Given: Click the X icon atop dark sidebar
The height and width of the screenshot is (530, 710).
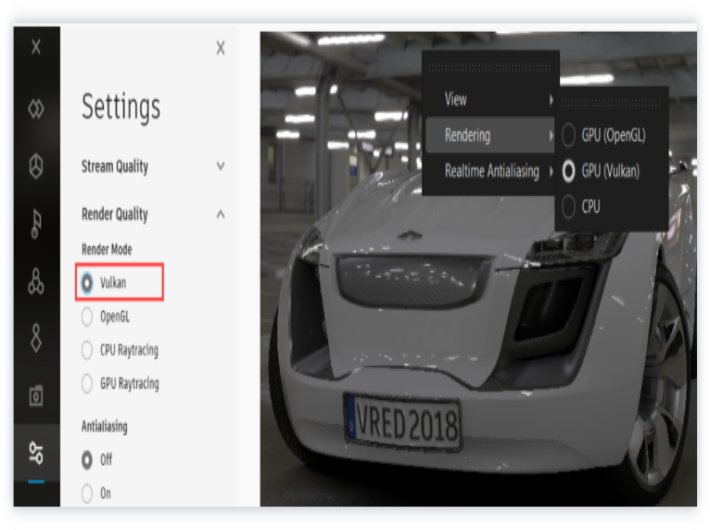Looking at the screenshot, I should [x=36, y=47].
